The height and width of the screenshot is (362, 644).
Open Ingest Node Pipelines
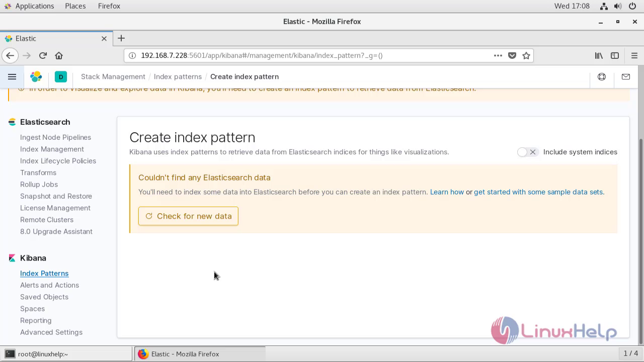coord(55,137)
